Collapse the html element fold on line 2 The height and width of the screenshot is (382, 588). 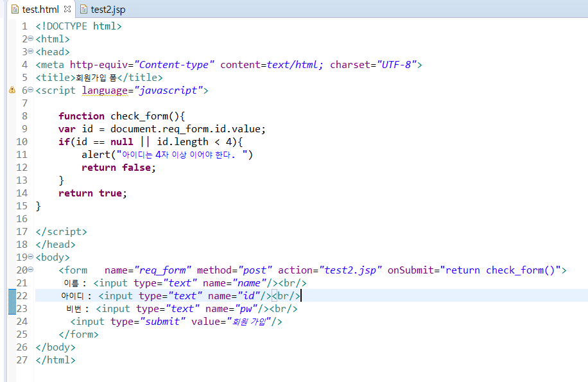pyautogui.click(x=31, y=39)
